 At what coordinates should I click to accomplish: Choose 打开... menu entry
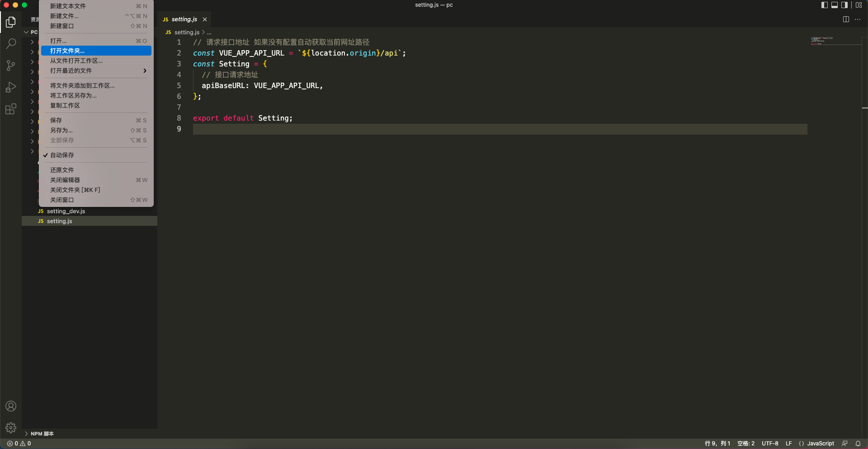pos(95,41)
